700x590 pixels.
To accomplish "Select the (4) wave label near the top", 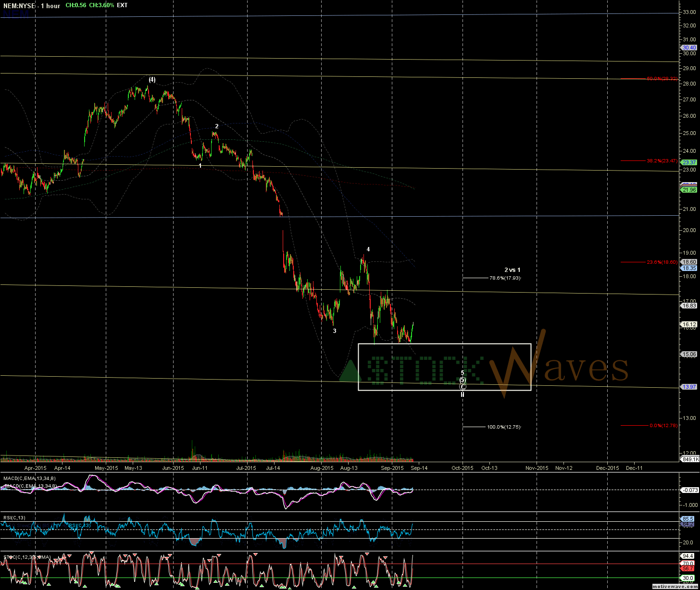I will 152,79.
